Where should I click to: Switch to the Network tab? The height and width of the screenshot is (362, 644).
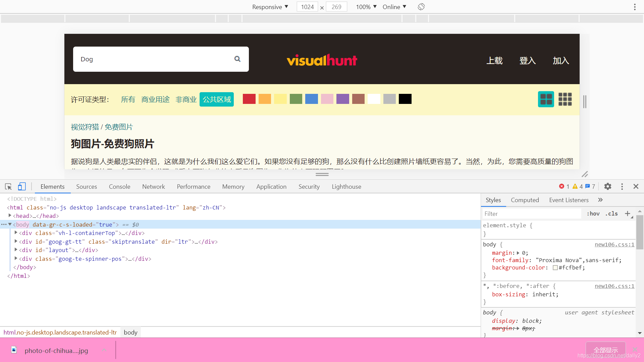[x=154, y=186]
